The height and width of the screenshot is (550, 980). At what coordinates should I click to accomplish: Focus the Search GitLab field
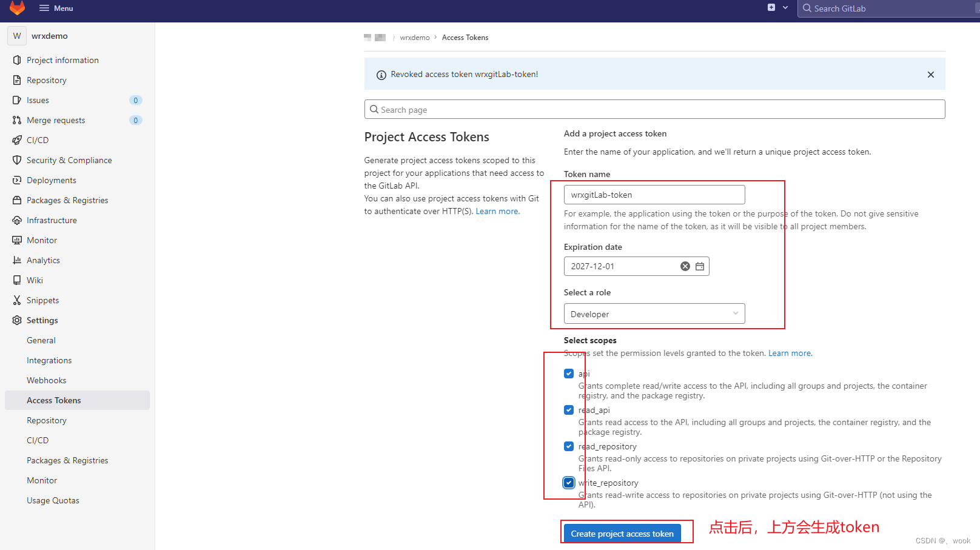coord(889,8)
